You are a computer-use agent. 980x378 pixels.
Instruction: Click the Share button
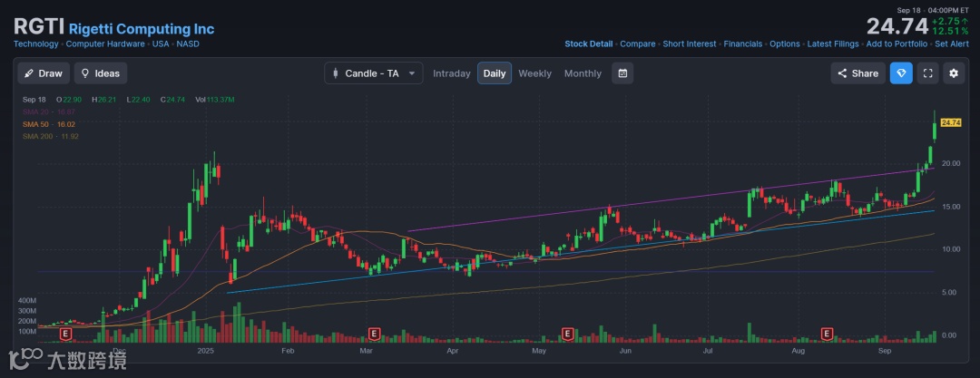(x=858, y=73)
